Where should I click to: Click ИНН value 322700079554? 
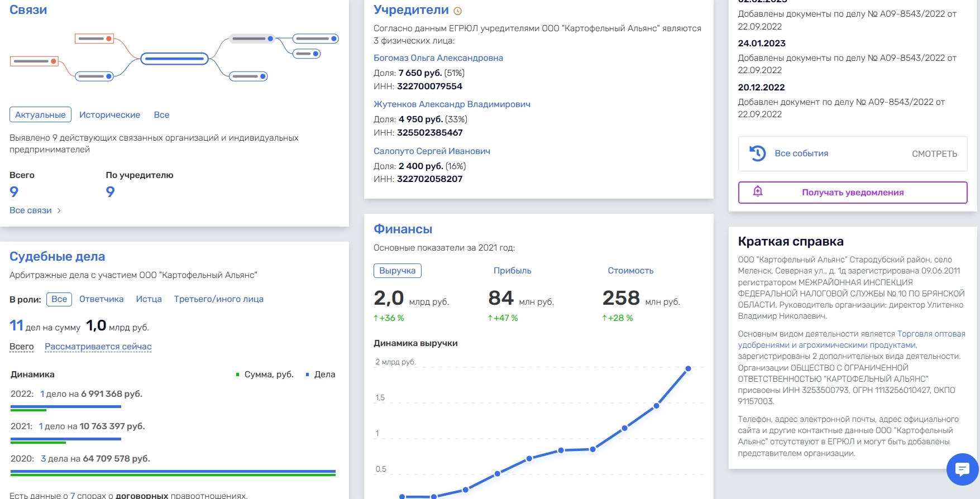point(429,86)
